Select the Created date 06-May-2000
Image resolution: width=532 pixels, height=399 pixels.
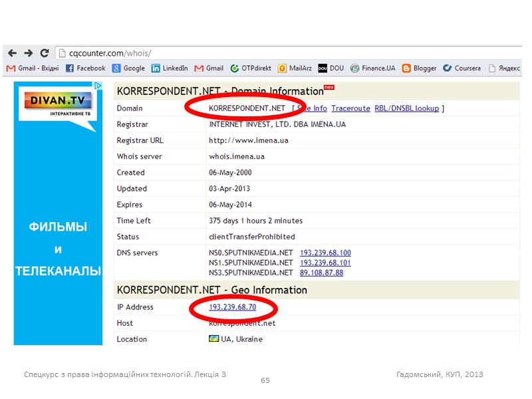pyautogui.click(x=230, y=173)
